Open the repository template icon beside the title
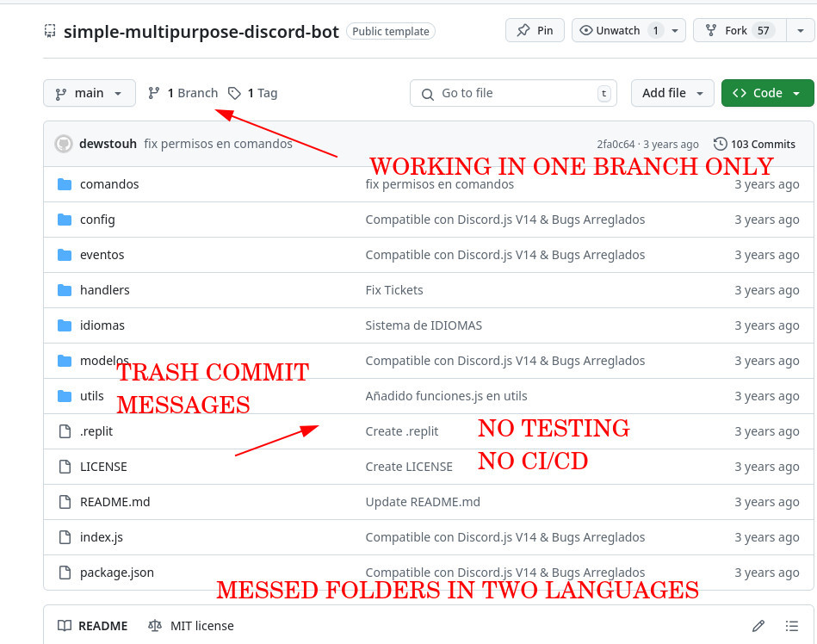817x644 pixels. (50, 31)
